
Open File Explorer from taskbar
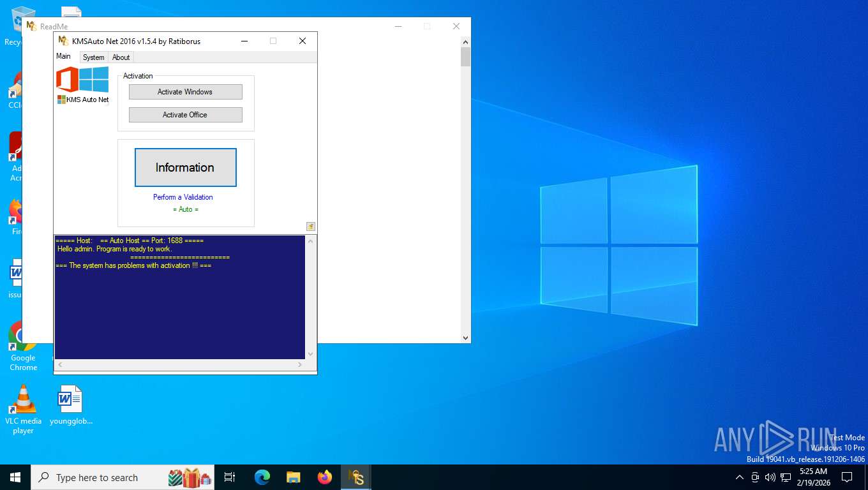pyautogui.click(x=294, y=477)
